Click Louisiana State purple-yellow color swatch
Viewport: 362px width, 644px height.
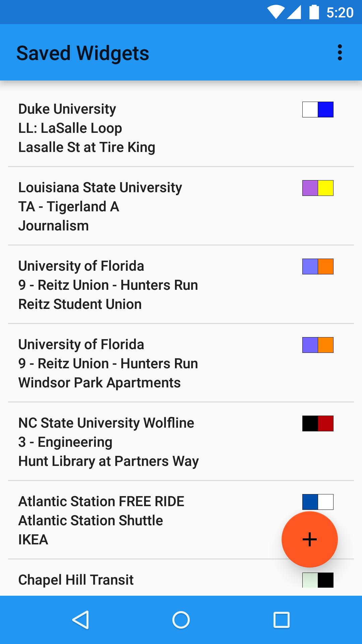click(x=318, y=188)
